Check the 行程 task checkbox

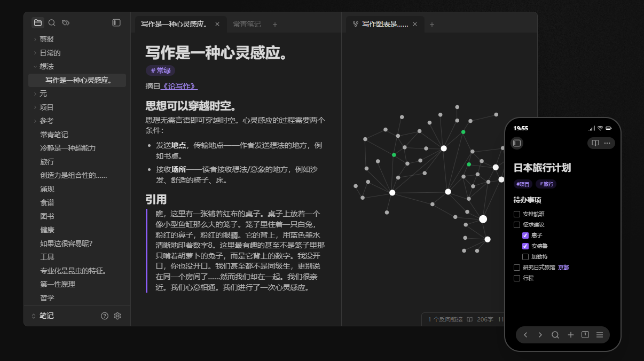(517, 278)
